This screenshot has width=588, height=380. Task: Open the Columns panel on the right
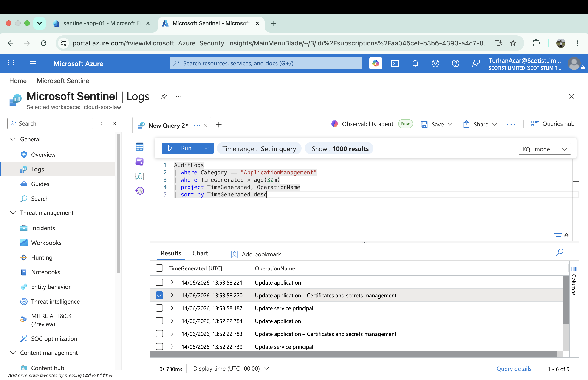tap(574, 281)
